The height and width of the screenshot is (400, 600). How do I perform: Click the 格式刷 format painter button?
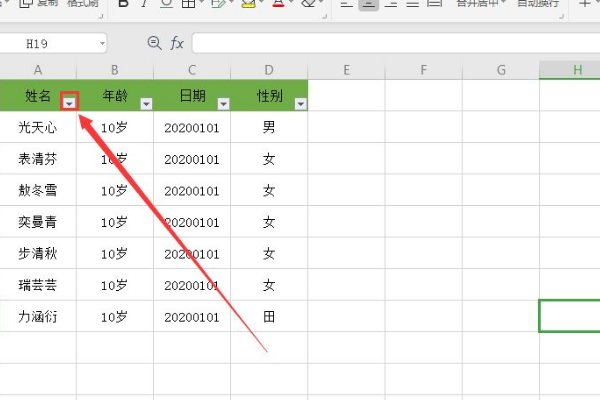pyautogui.click(x=83, y=3)
